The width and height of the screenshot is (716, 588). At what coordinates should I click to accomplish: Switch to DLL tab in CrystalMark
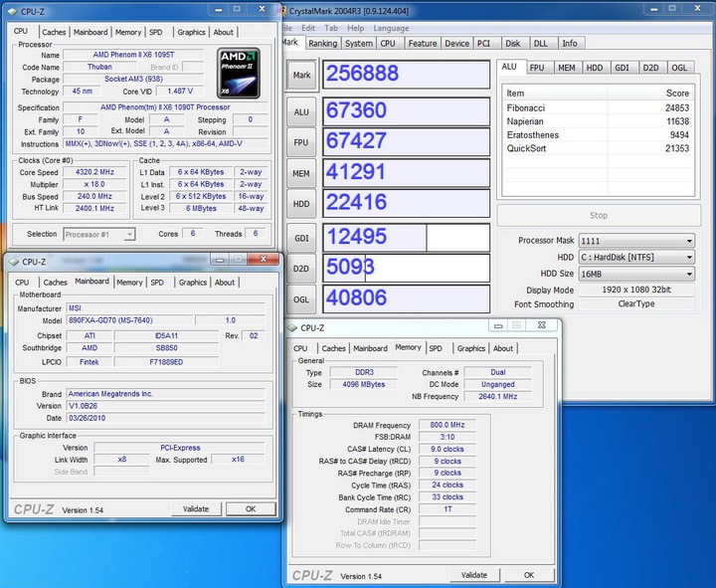pos(541,44)
